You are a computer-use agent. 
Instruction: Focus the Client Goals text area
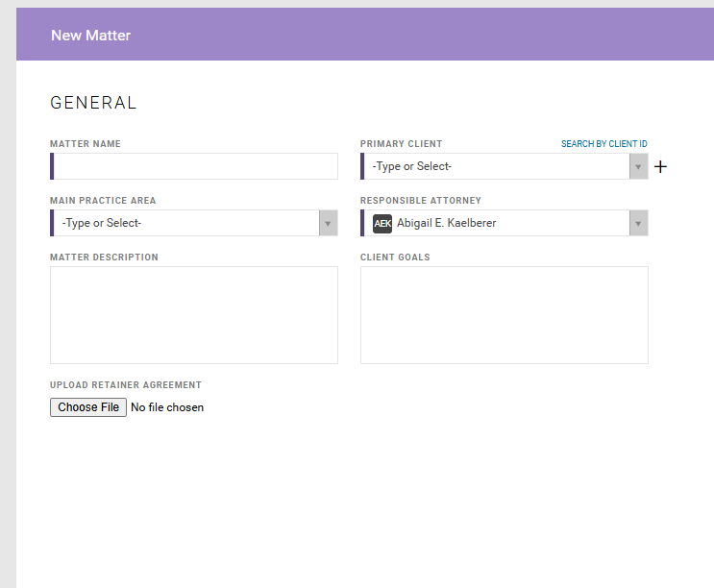click(x=505, y=315)
